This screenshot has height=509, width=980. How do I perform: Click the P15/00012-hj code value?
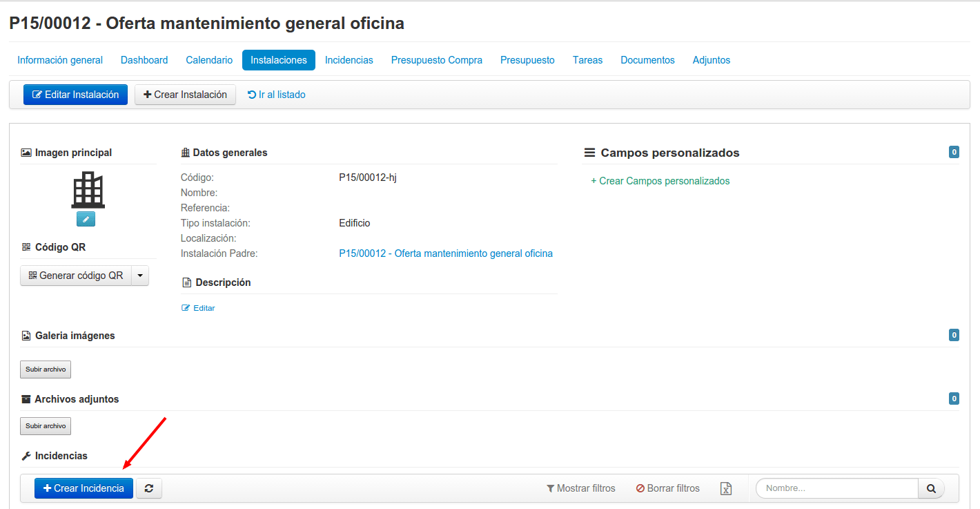point(368,177)
